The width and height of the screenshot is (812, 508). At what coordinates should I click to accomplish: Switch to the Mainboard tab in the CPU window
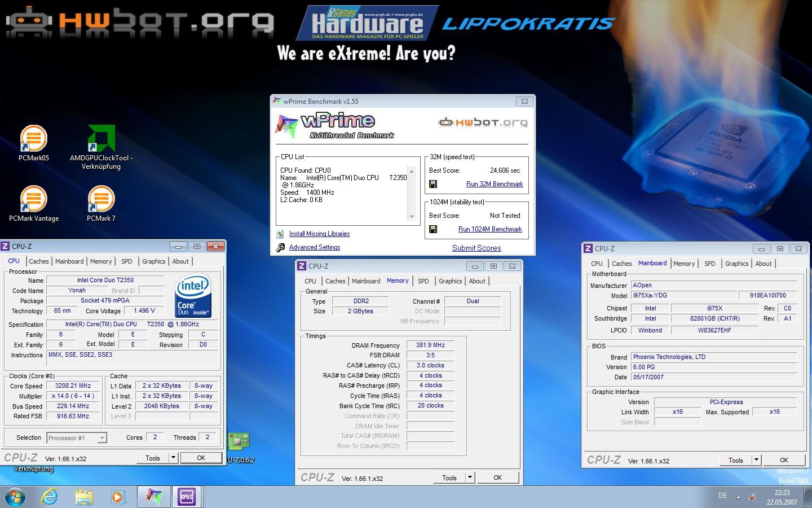coord(69,261)
